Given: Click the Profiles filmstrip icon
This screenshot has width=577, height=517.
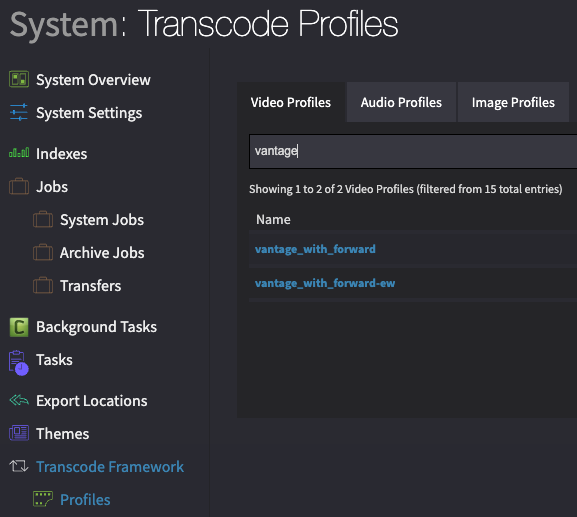Looking at the screenshot, I should coord(43,499).
